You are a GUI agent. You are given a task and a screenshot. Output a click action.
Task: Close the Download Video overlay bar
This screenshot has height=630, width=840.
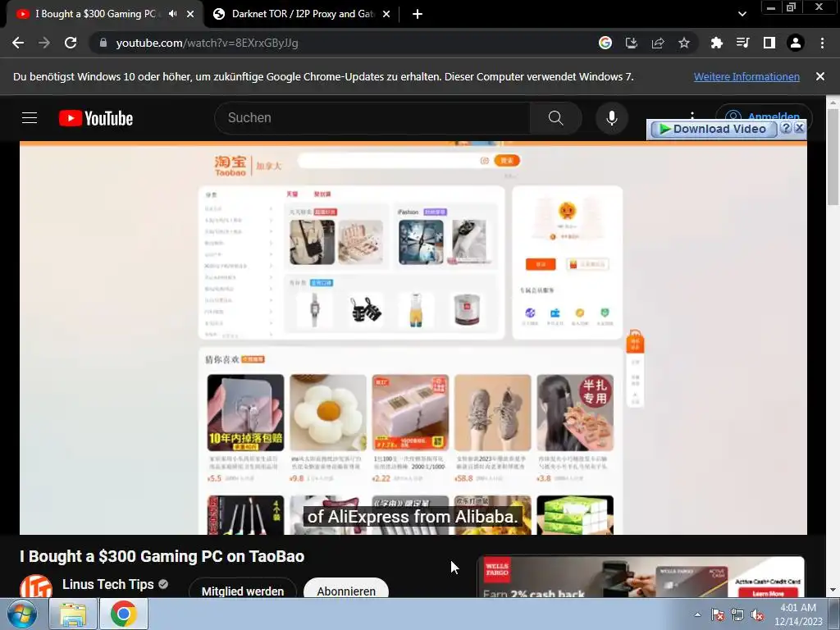click(799, 128)
